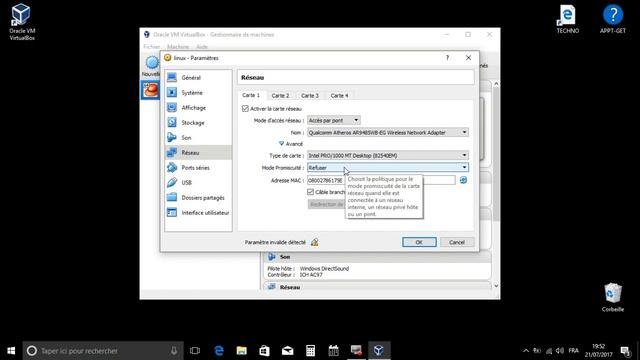Open the Mail app from the taskbar
The width and height of the screenshot is (640, 360).
pyautogui.click(x=287, y=351)
